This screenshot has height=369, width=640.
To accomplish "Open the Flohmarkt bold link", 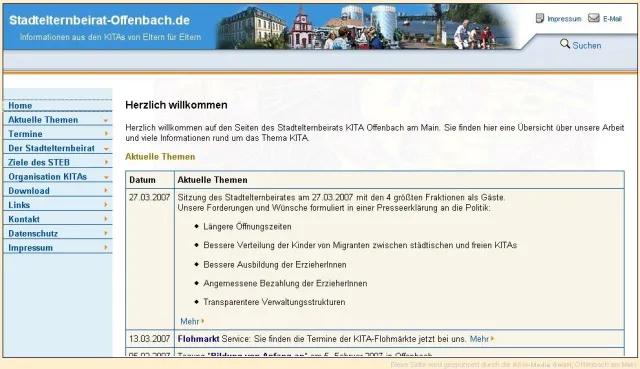I will click(x=198, y=339).
